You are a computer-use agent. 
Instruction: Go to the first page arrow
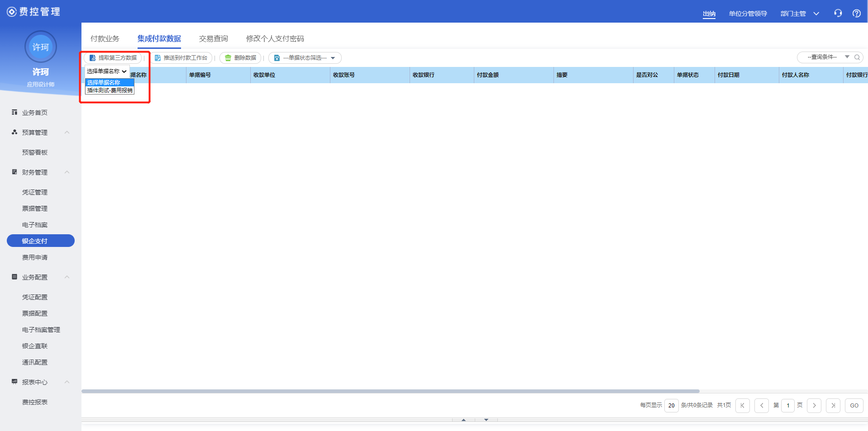[743, 406]
